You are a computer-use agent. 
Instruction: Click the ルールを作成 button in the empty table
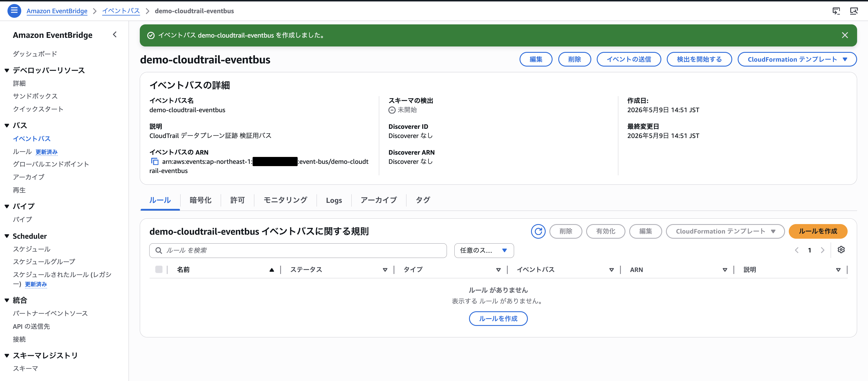point(498,318)
